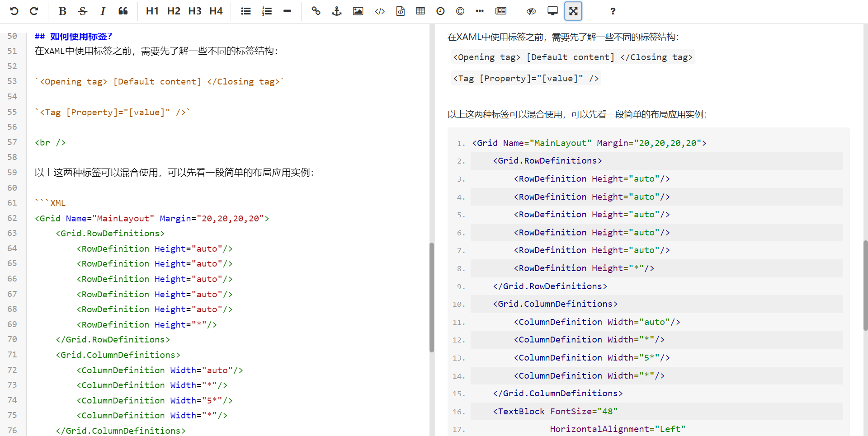868x436 pixels.
Task: Click preview paragraph '以上这两种标签可以混合使用'
Action: (577, 115)
